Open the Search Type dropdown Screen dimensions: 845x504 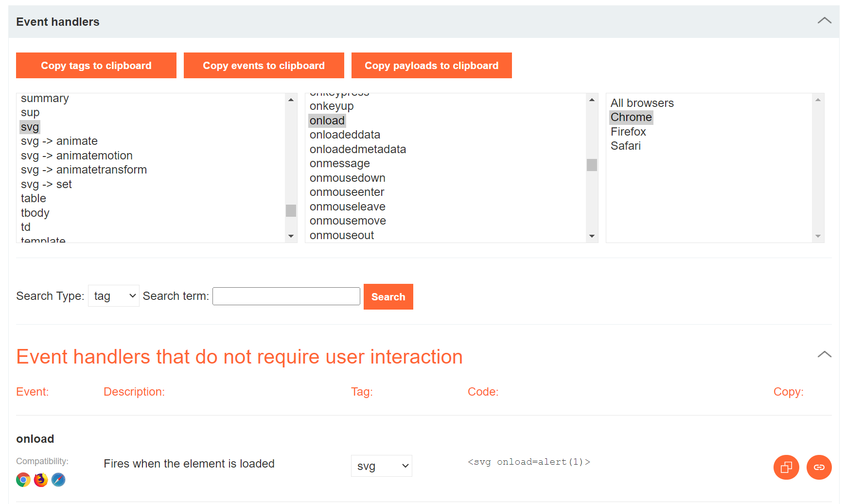[x=114, y=296]
